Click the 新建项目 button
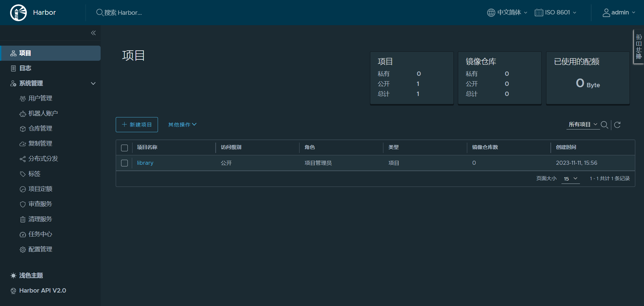Viewport: 644px width, 306px height. 137,124
